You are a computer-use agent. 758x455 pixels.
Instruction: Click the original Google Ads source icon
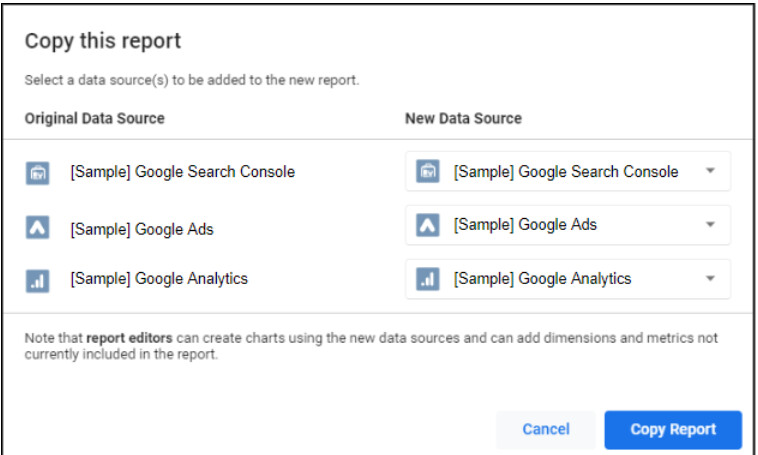pyautogui.click(x=37, y=228)
